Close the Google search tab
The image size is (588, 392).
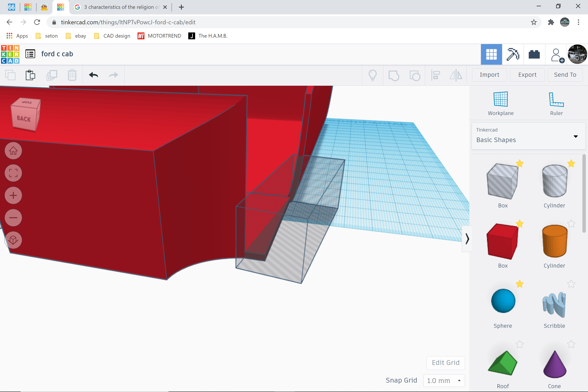tap(165, 7)
